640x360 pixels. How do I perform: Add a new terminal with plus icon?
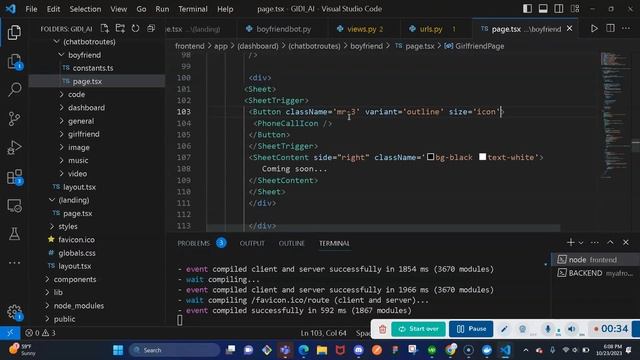point(571,242)
